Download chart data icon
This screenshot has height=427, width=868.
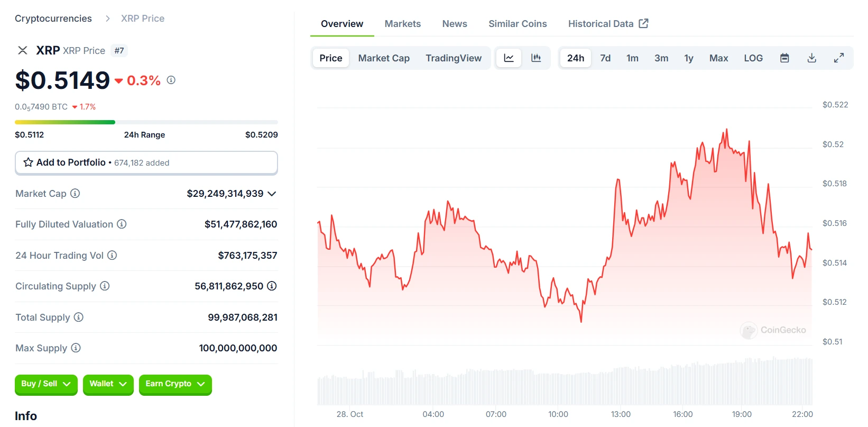(812, 58)
